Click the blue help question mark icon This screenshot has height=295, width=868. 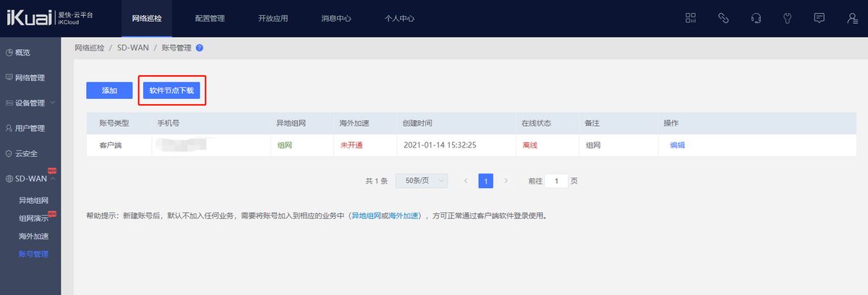pos(200,48)
